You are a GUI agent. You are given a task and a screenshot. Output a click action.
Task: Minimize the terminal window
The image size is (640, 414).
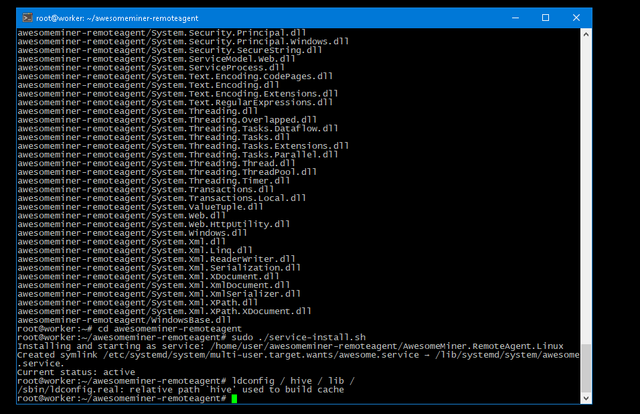pos(516,18)
